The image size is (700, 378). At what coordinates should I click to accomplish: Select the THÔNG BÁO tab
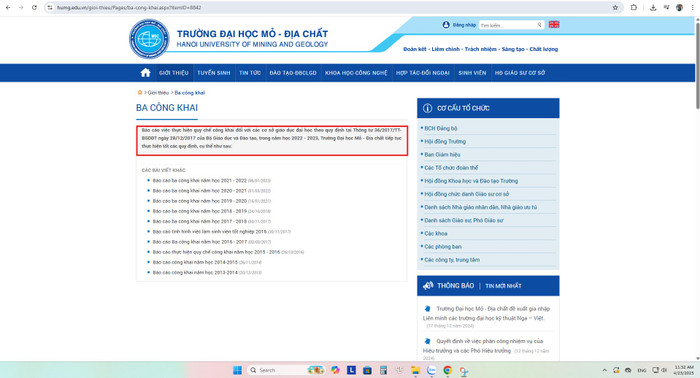(455, 286)
